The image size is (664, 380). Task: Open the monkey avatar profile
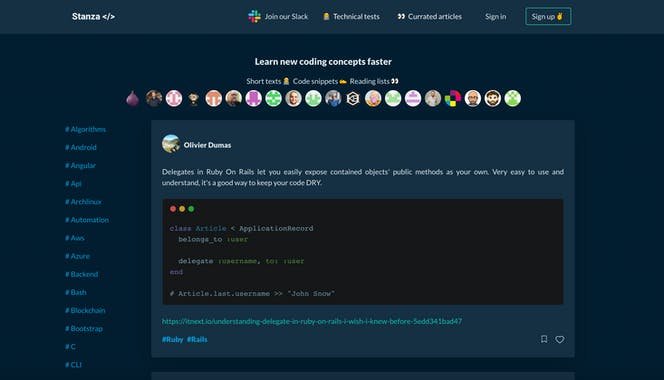(x=194, y=98)
